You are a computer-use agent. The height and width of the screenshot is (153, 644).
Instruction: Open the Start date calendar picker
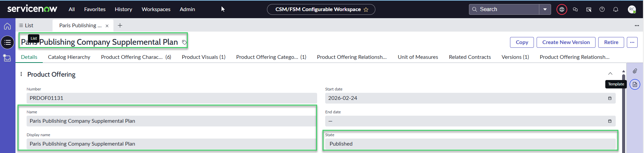click(x=609, y=98)
